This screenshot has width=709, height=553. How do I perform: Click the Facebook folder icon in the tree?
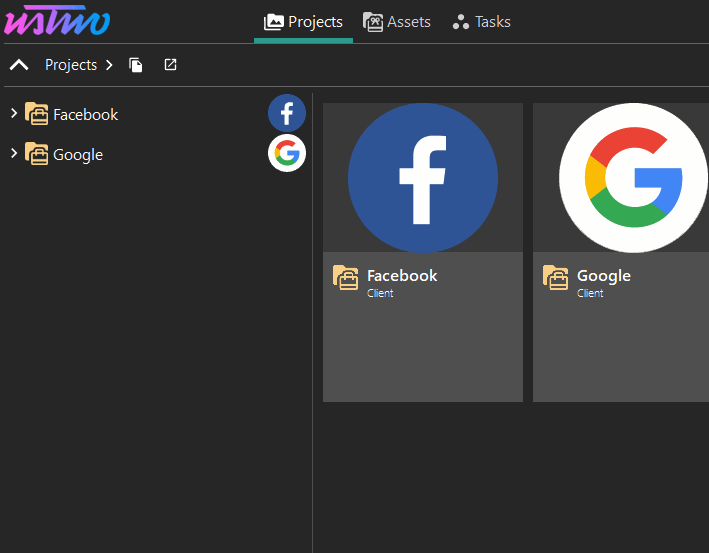[x=37, y=113]
